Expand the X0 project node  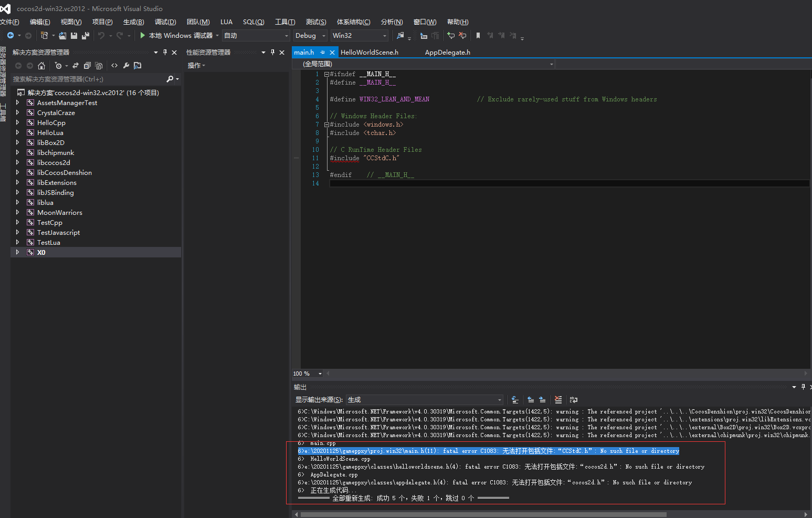17,253
